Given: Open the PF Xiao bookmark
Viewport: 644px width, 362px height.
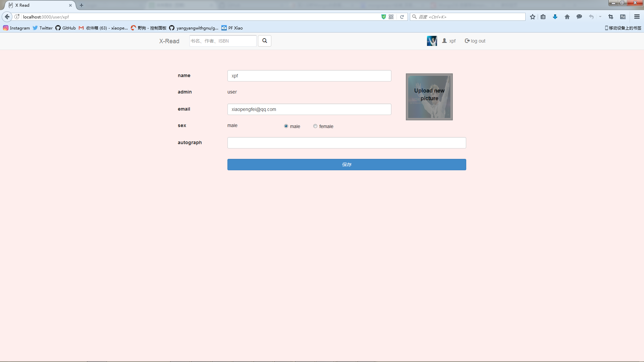Looking at the screenshot, I should 232,28.
